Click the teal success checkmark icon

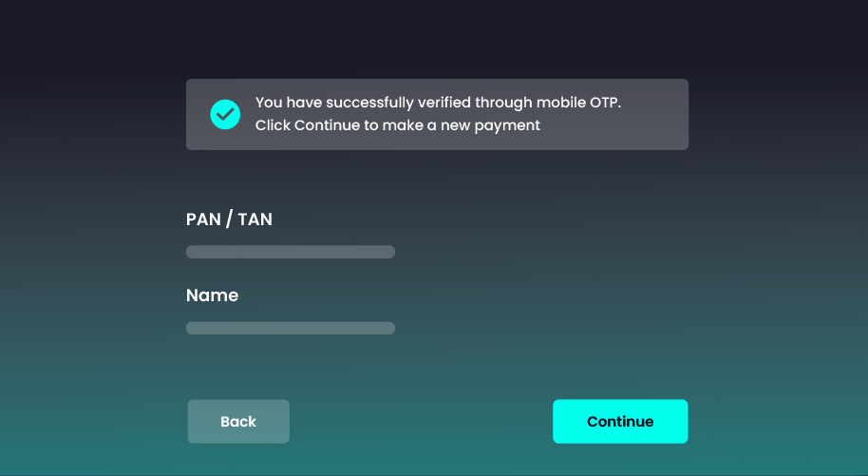(x=225, y=114)
